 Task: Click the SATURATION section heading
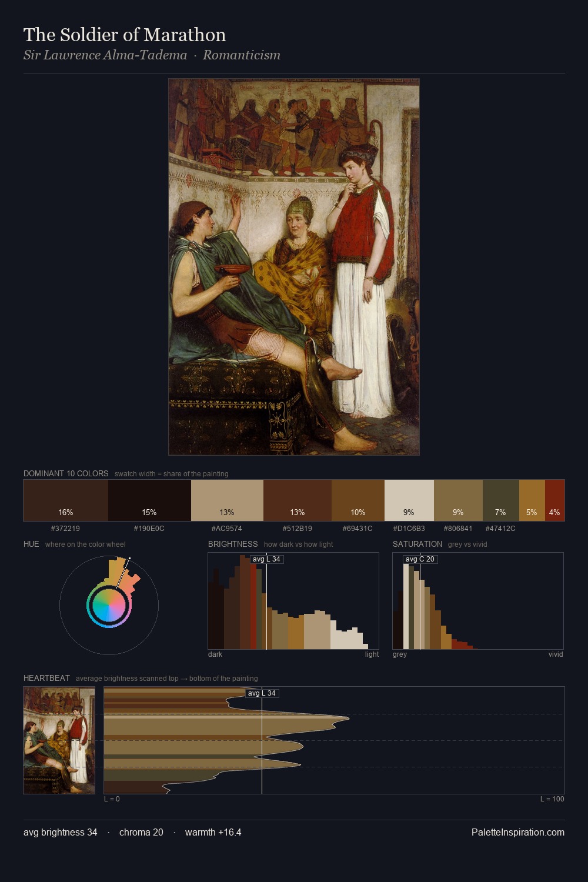click(x=417, y=544)
